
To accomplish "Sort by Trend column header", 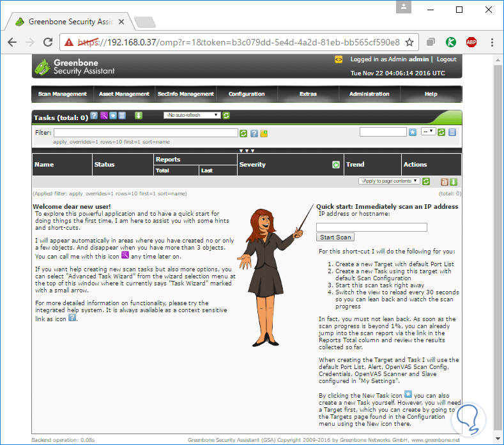I will click(x=355, y=165).
